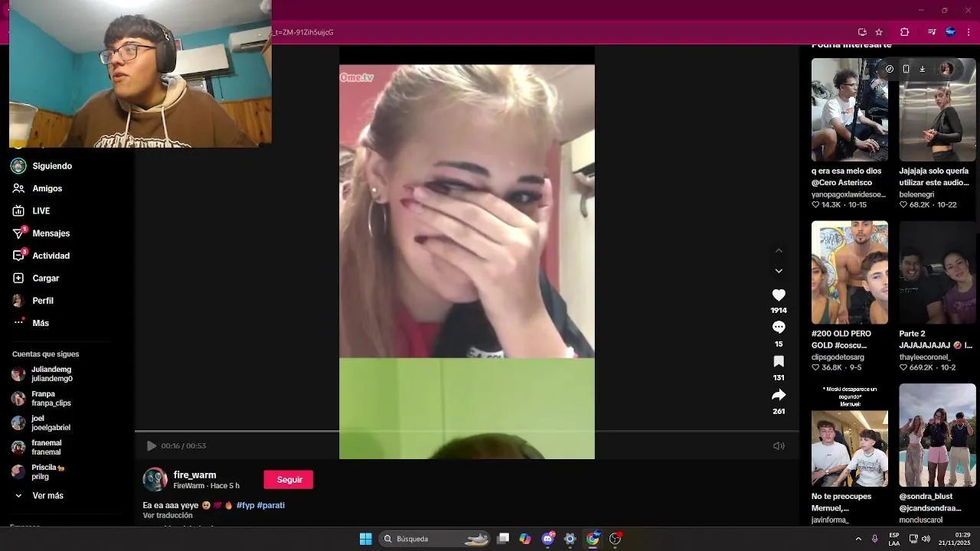Click the install app icon in address bar
The width and height of the screenshot is (980, 551).
(x=862, y=32)
